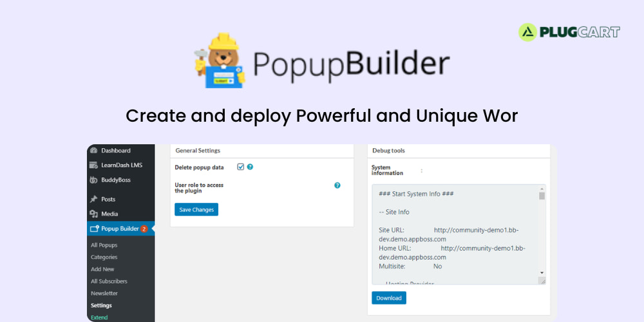Screen dimensions: 644x322
Task: Click the Popup Builder menu icon
Action: tap(94, 229)
